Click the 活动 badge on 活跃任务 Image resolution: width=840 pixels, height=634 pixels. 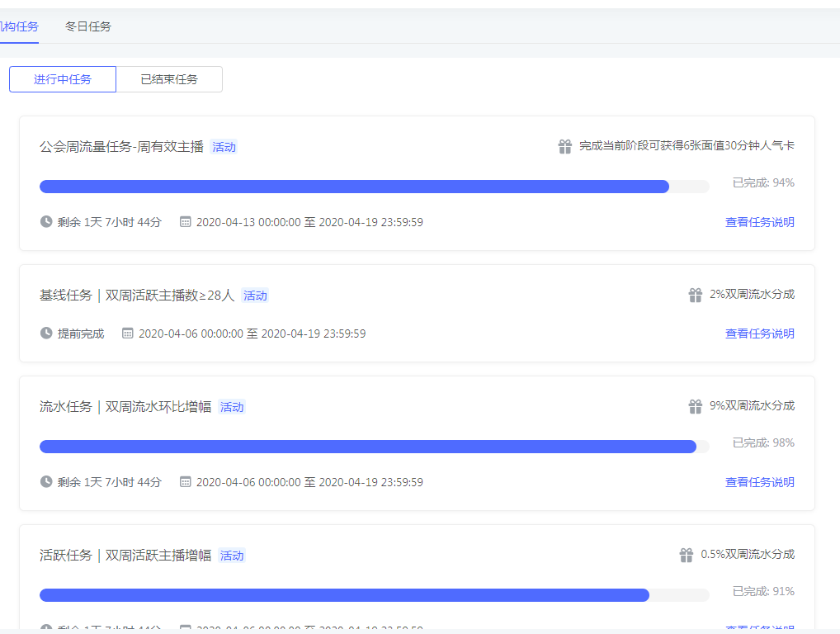tap(231, 556)
